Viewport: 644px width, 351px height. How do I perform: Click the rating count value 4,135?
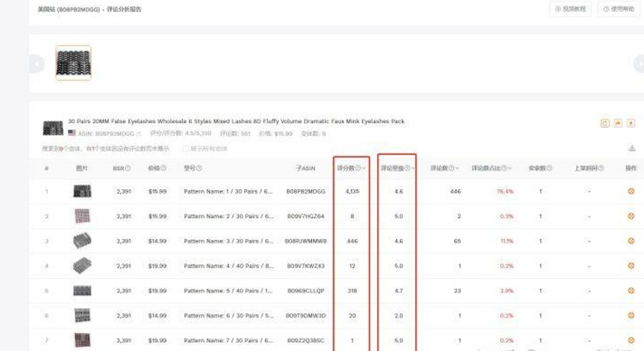click(352, 192)
